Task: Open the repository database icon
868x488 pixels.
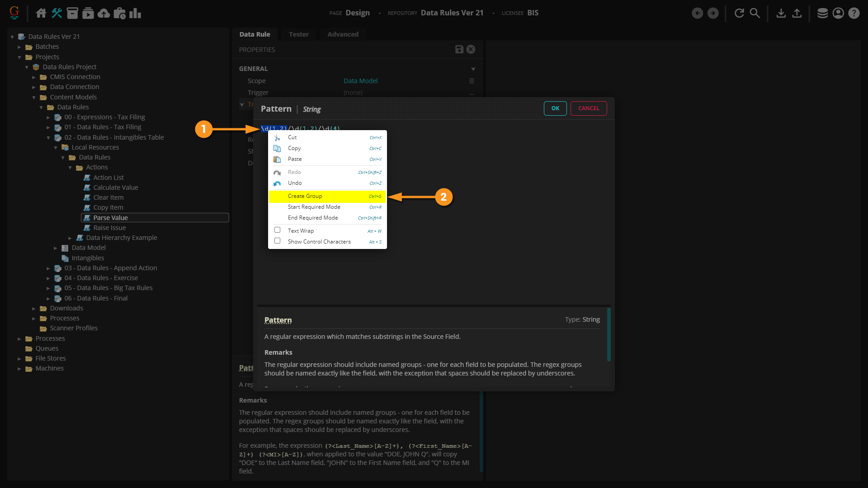Action: click(x=822, y=13)
